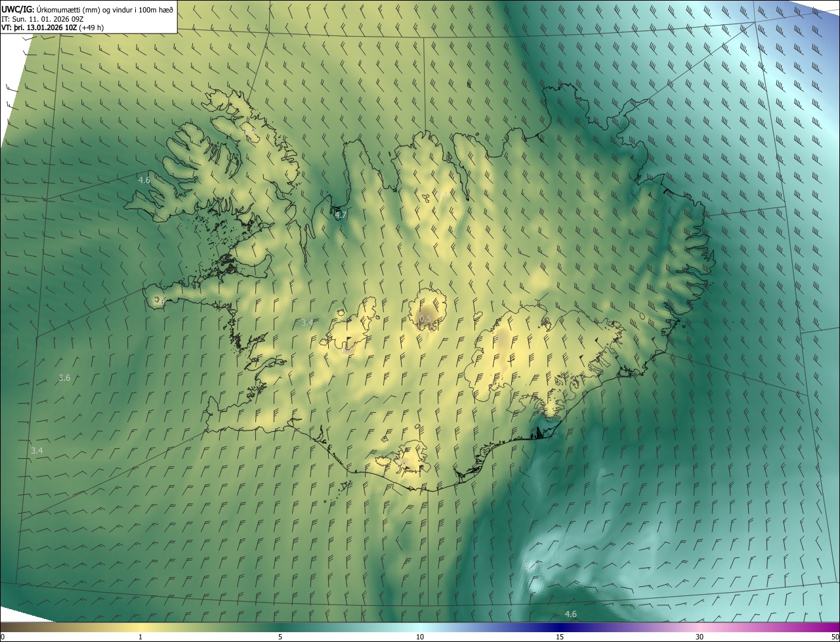Click the 4.6 label just above the color bar
Image resolution: width=840 pixels, height=642 pixels.
tap(571, 614)
